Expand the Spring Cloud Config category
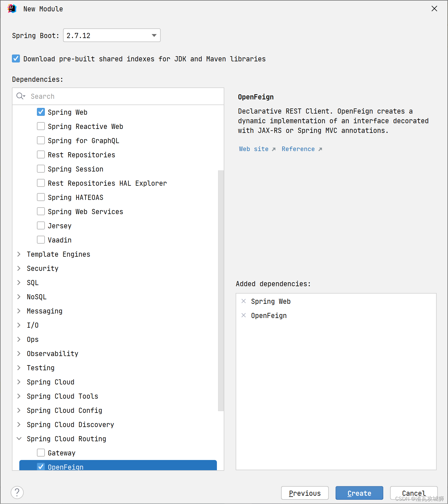The width and height of the screenshot is (448, 504). 19,410
